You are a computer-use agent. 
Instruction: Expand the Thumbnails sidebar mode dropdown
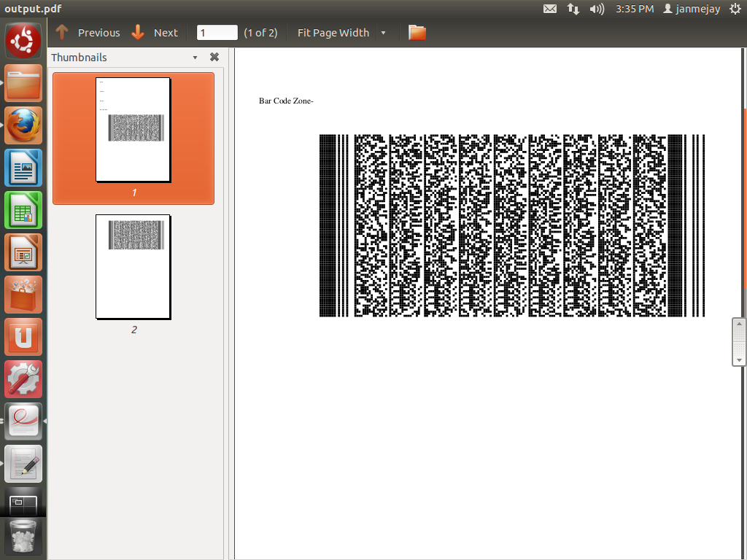[195, 58]
